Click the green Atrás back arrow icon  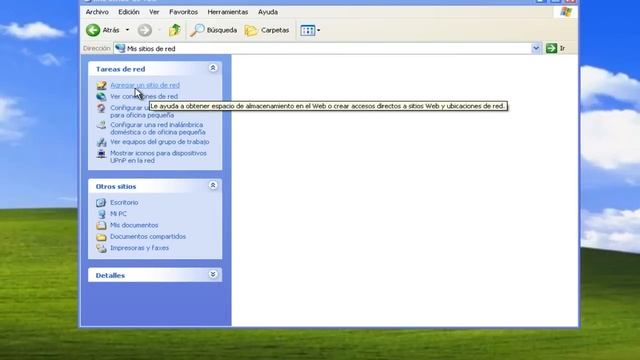[93, 30]
